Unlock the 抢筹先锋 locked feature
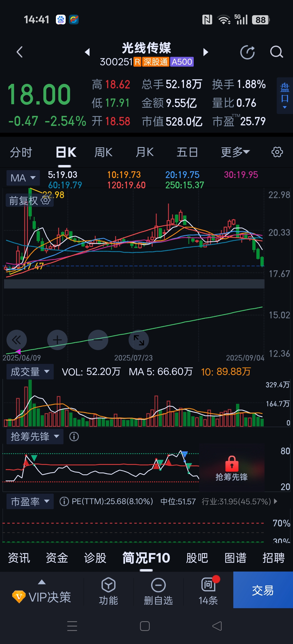This screenshot has width=293, height=644. [232, 468]
